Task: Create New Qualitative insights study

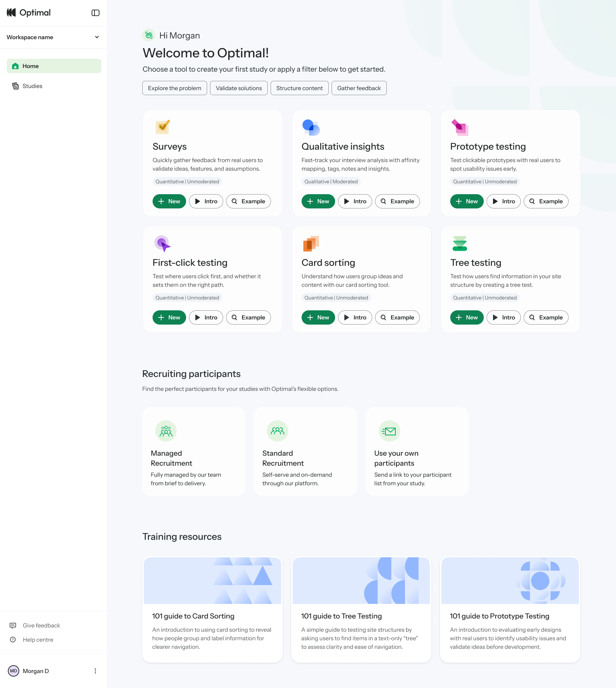Action: tap(318, 201)
